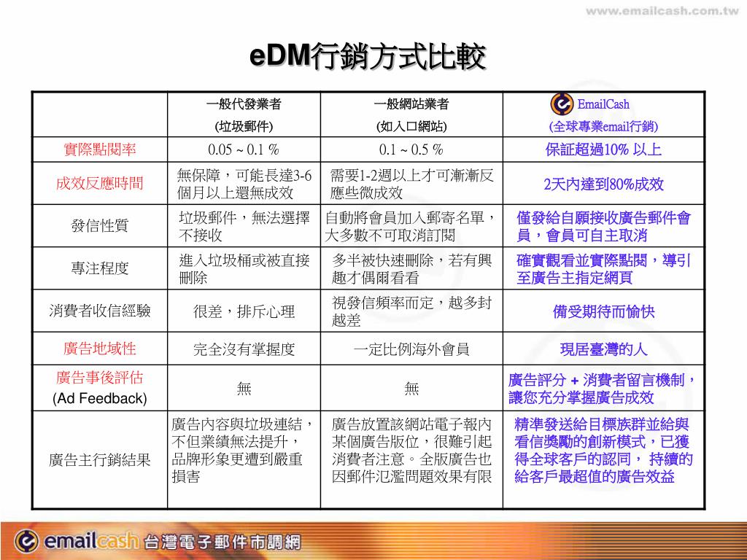747x560 pixels.
Task: Click the 廣告評分 + 消費者留言機制 cell
Action: (603, 389)
